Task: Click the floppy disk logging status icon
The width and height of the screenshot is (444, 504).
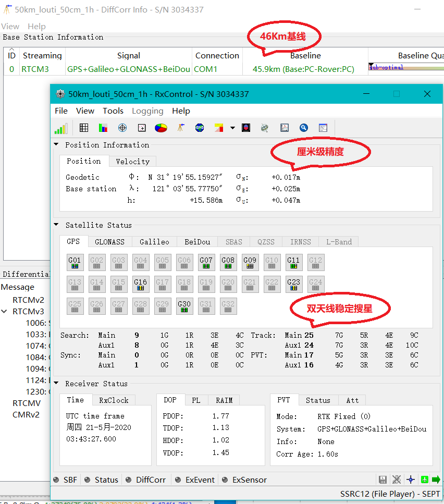Action: 383,480
